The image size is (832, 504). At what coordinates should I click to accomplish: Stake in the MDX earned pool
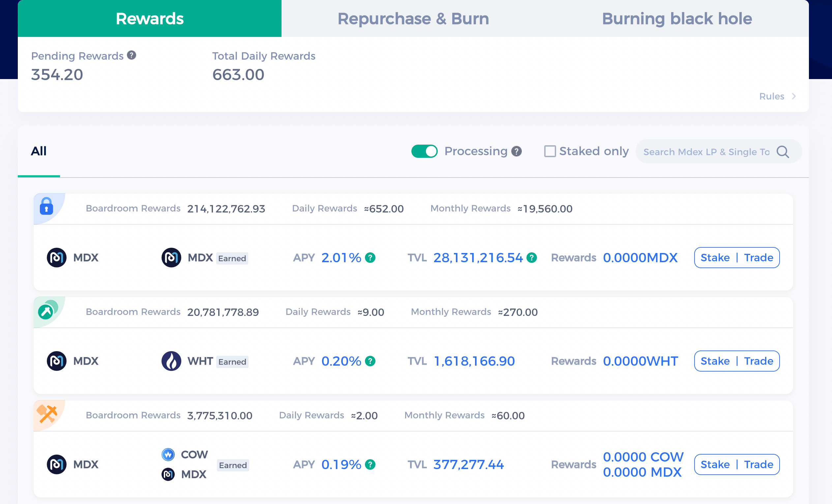tap(715, 258)
